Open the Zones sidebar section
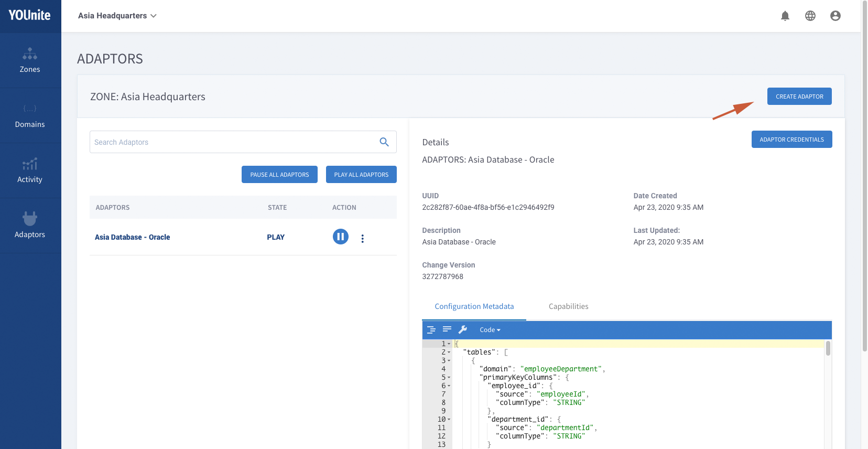The height and width of the screenshot is (449, 868). pos(30,60)
